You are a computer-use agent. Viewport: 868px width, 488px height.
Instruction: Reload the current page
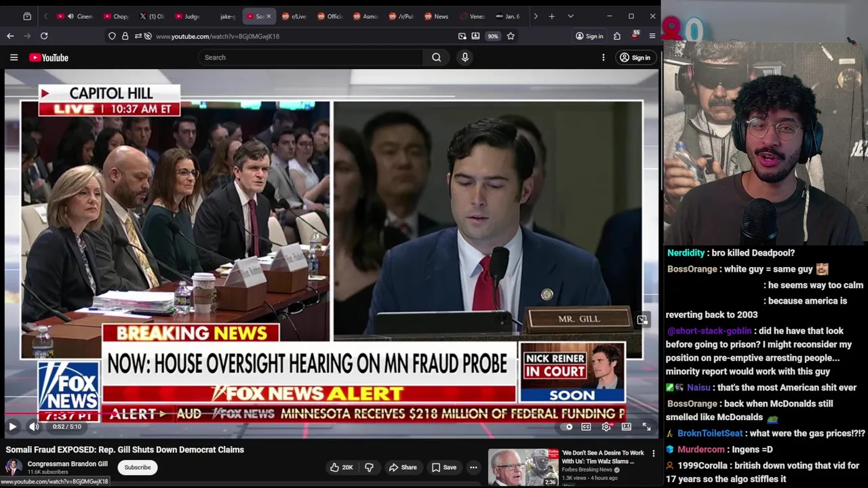pos(44,36)
